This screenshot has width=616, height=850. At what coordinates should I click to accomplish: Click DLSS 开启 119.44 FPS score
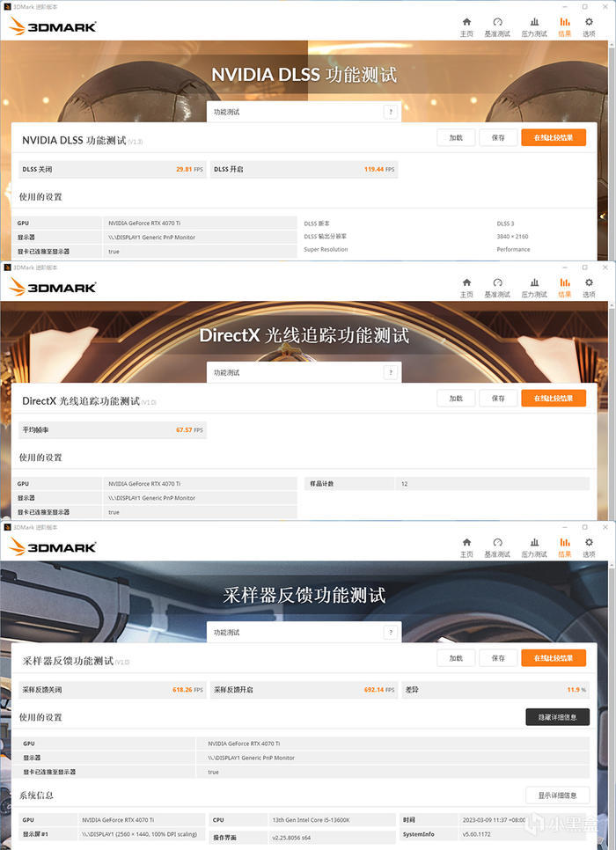point(304,169)
